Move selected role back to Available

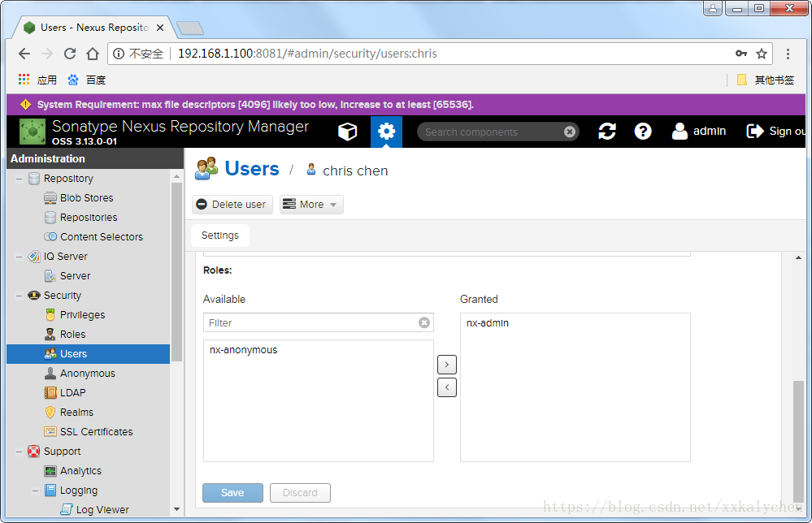(447, 387)
